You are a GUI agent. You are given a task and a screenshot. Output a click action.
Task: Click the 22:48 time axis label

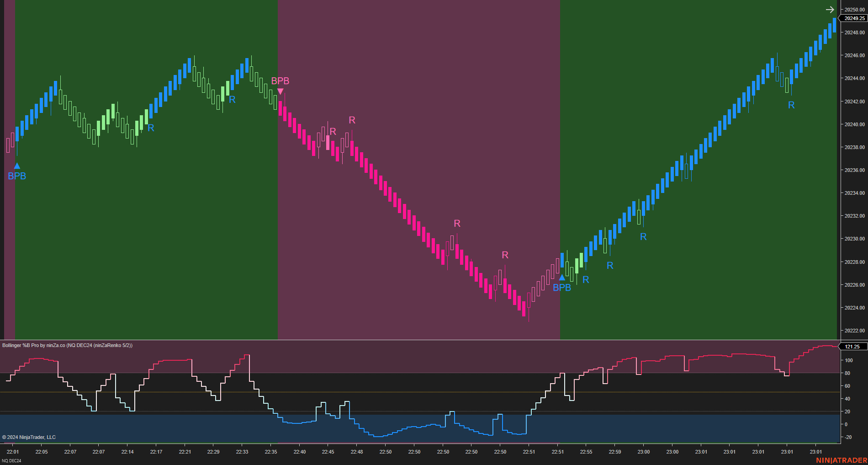pyautogui.click(x=357, y=452)
